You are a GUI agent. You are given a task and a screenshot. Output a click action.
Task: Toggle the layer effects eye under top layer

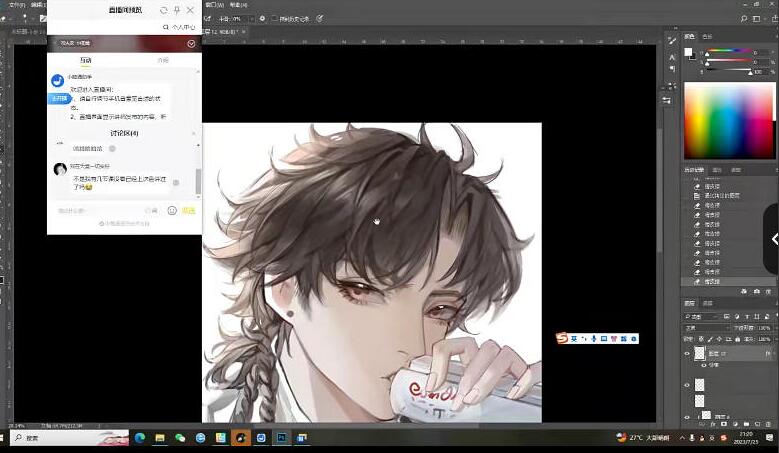coord(703,365)
